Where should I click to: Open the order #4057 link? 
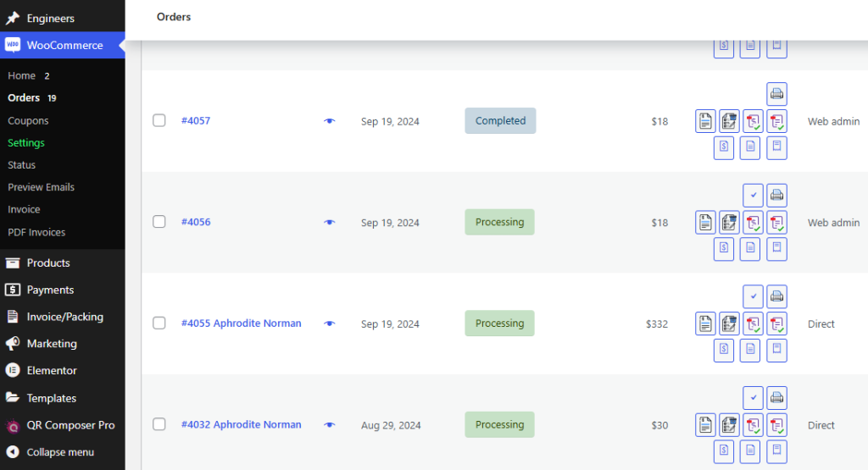[196, 120]
